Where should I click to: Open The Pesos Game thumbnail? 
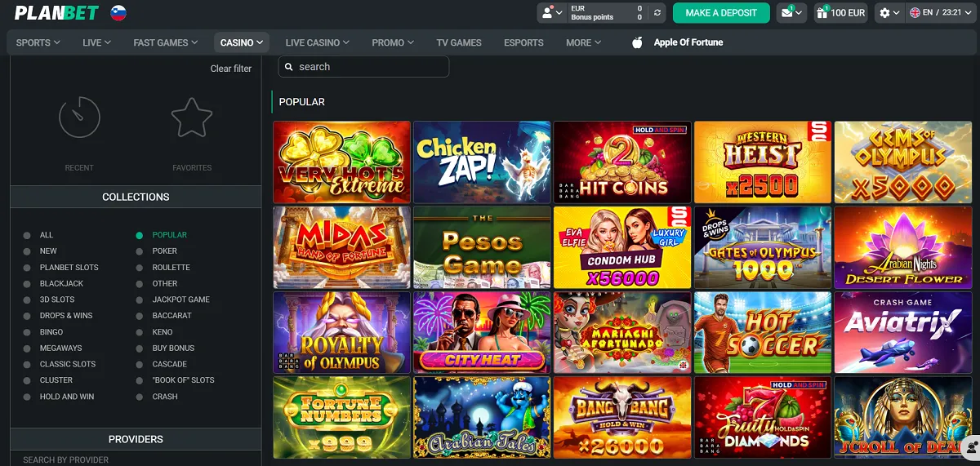[482, 247]
